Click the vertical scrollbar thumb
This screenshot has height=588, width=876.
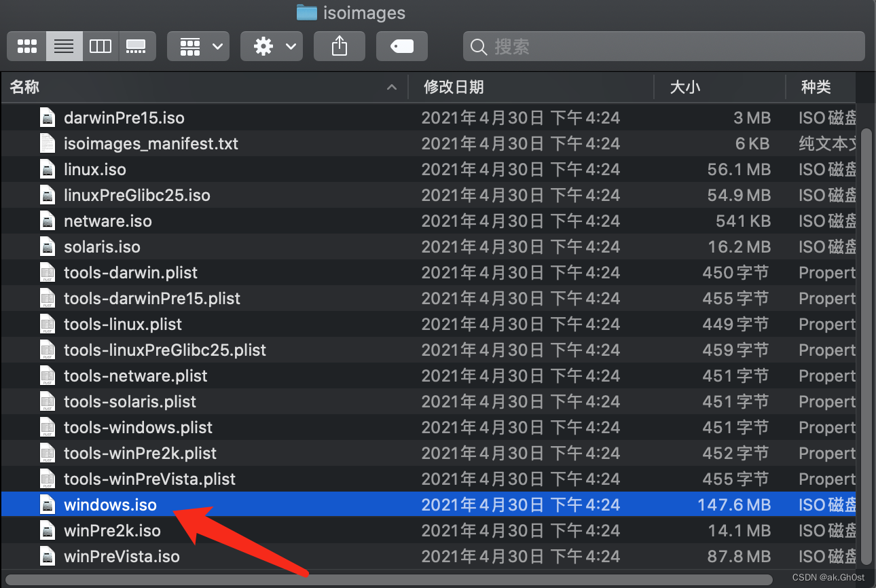866,346
